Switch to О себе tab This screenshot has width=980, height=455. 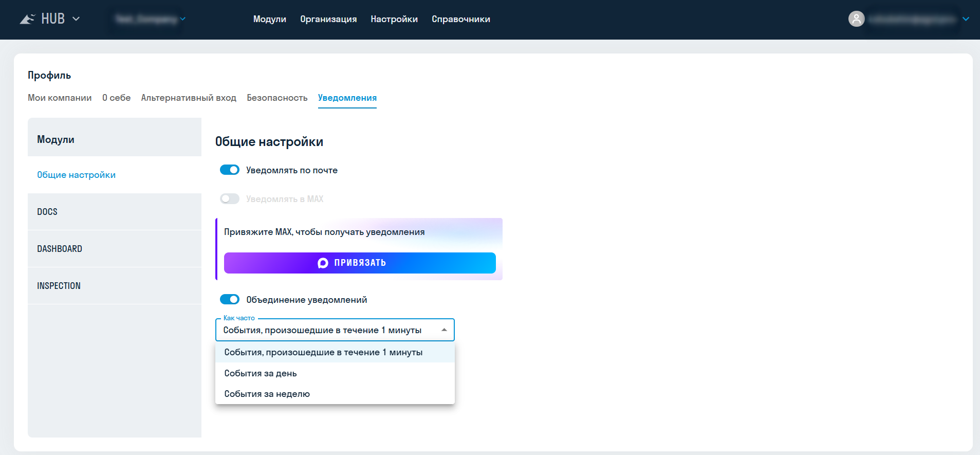click(116, 98)
